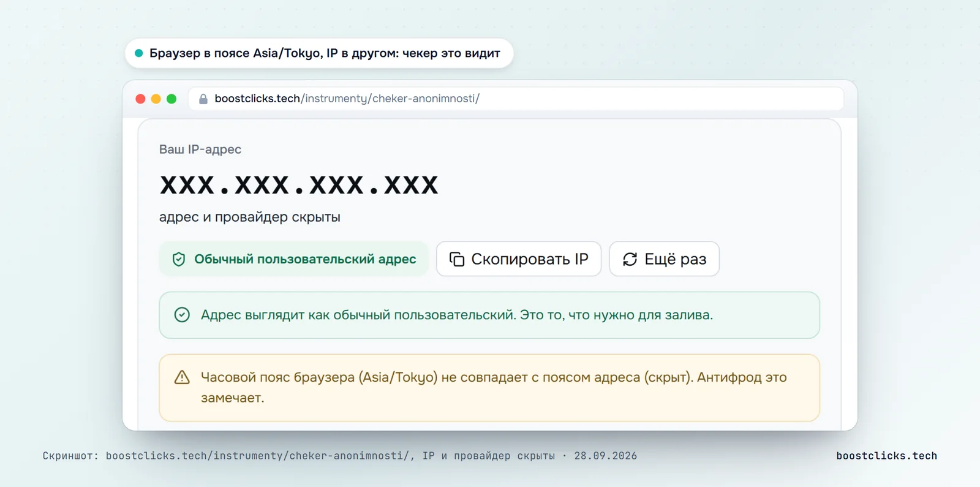Click the Ещё раз button

point(665,259)
